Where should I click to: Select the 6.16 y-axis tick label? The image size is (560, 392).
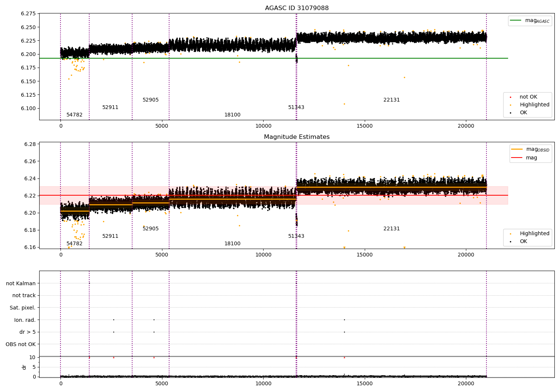click(30, 248)
